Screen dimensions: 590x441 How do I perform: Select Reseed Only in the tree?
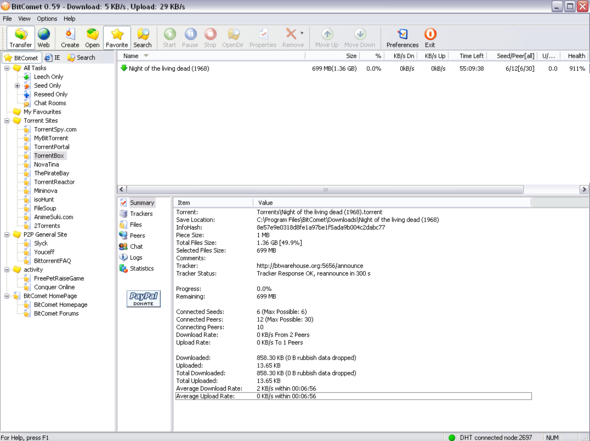51,94
